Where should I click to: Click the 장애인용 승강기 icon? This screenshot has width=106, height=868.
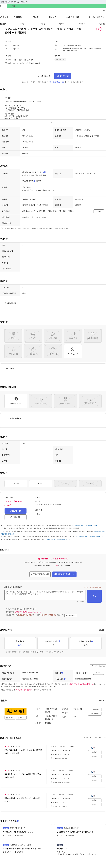pos(41,401)
